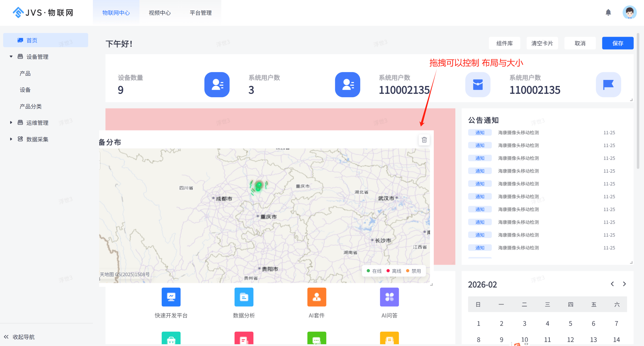This screenshot has height=346, width=644.
Task: Toggle 禁用 legend item on map
Action: 413,271
